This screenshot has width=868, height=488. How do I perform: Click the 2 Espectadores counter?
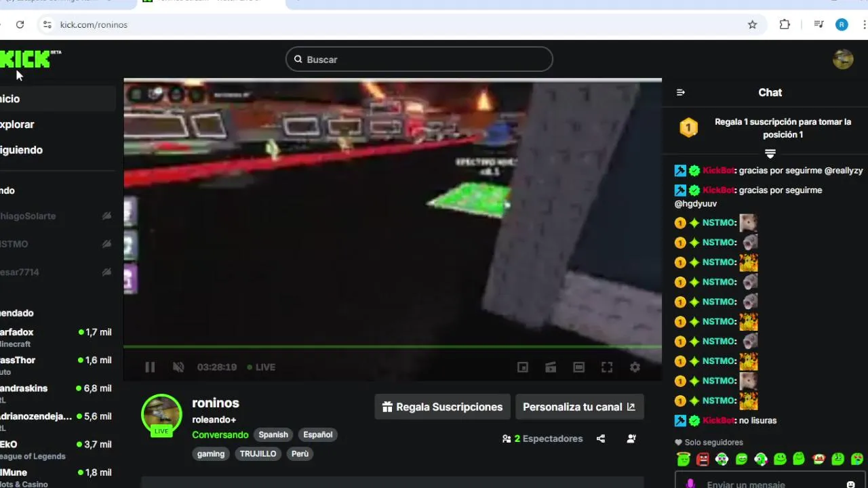pyautogui.click(x=542, y=439)
